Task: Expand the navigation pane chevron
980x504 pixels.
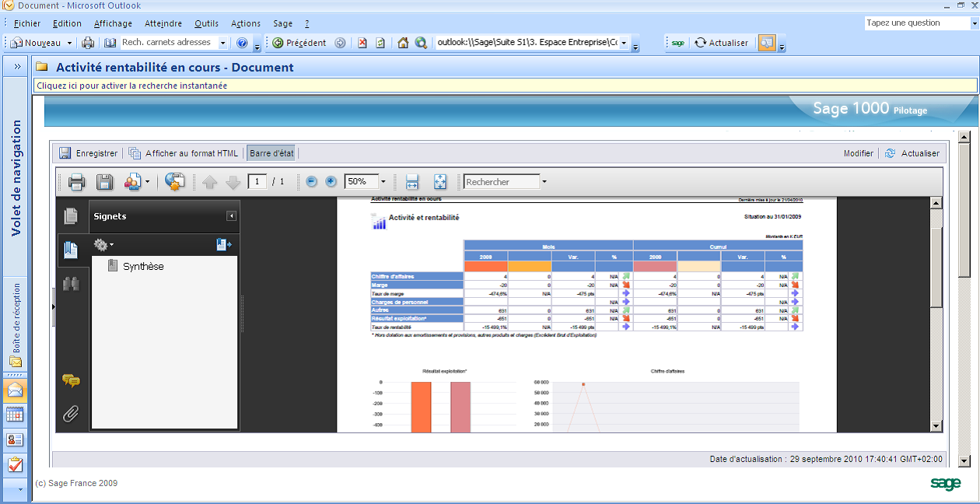Action: (x=17, y=67)
